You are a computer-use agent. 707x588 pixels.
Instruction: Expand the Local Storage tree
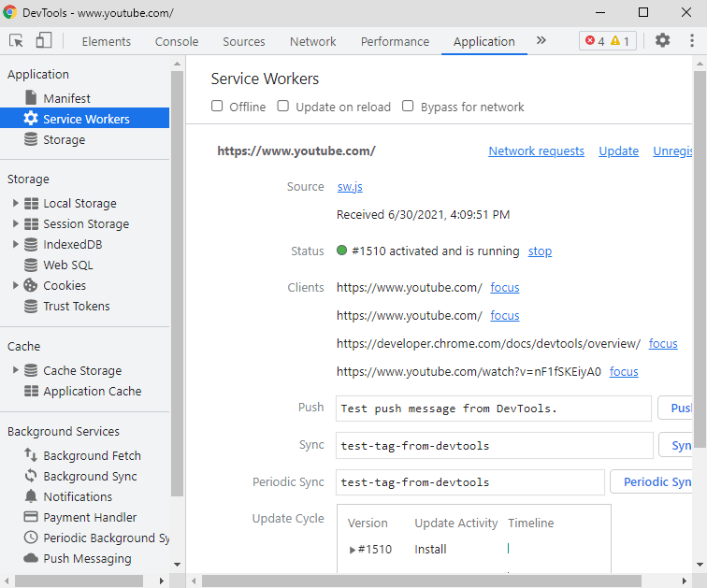15,203
